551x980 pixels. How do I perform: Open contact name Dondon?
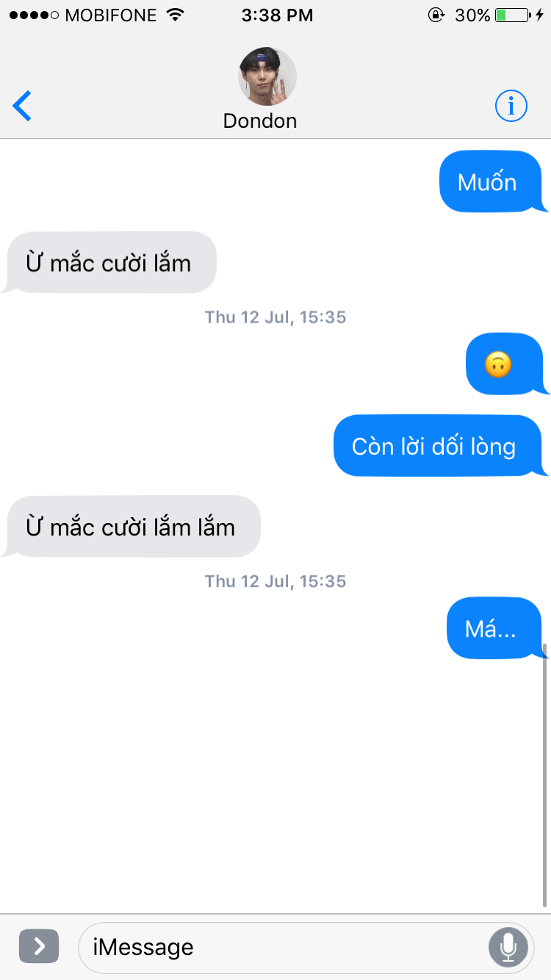(260, 121)
